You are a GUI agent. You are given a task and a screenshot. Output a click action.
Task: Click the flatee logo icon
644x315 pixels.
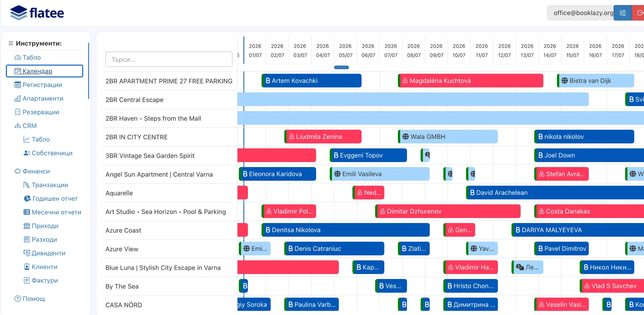(19, 13)
